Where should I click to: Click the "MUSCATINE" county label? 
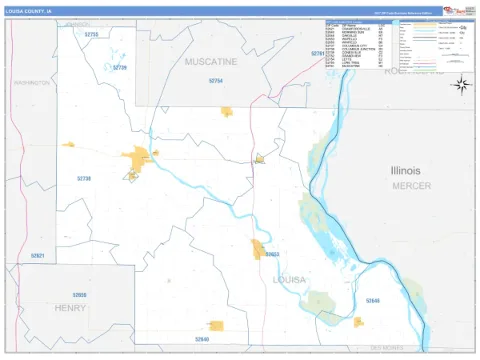click(211, 62)
